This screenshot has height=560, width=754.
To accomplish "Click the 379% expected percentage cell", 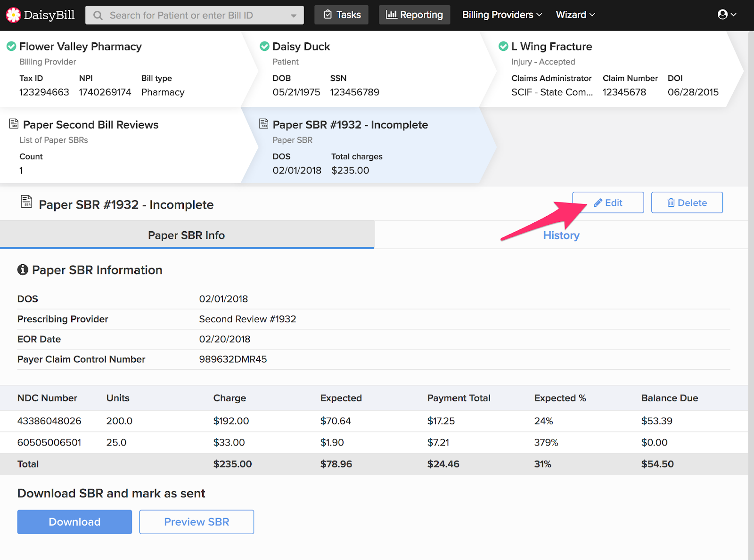I will pyautogui.click(x=546, y=443).
